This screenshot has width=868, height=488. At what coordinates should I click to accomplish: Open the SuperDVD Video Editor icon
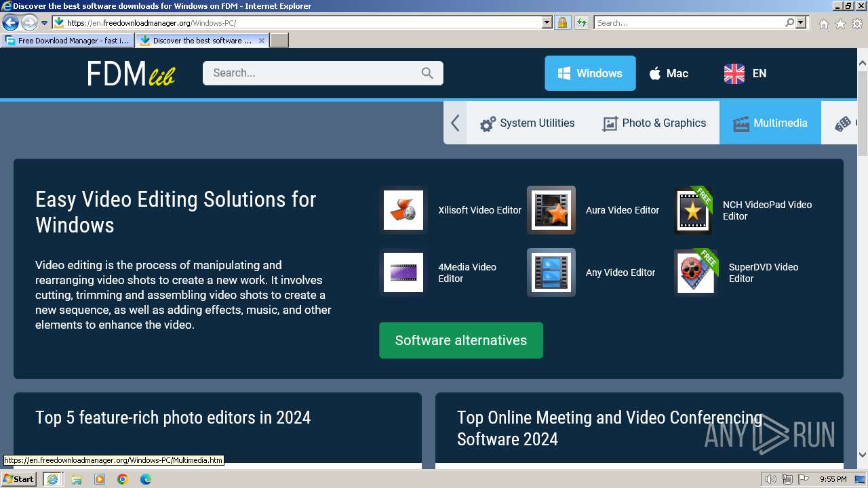tap(696, 272)
